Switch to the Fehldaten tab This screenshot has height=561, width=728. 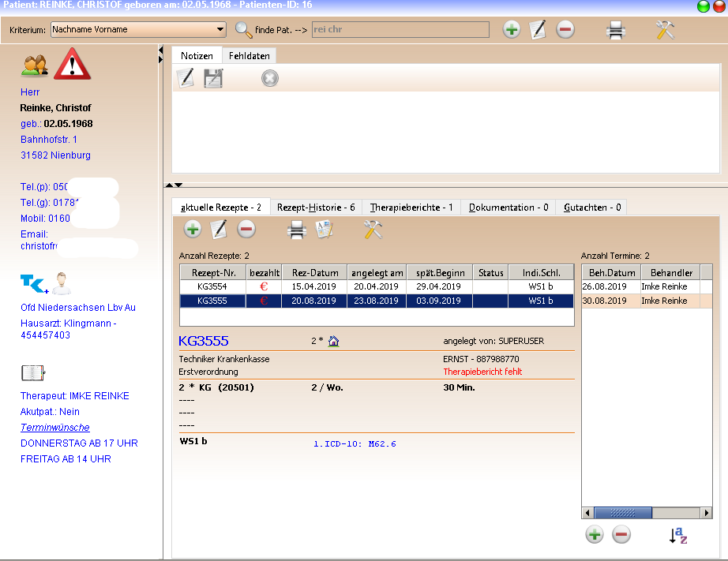[x=249, y=56]
